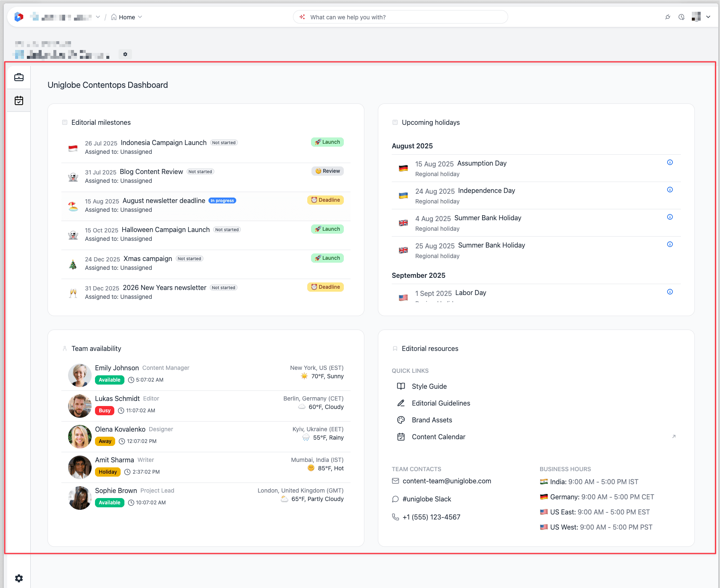Screen dimensions: 720x588
Task: Show info for Assumption Day holiday
Action: [670, 162]
